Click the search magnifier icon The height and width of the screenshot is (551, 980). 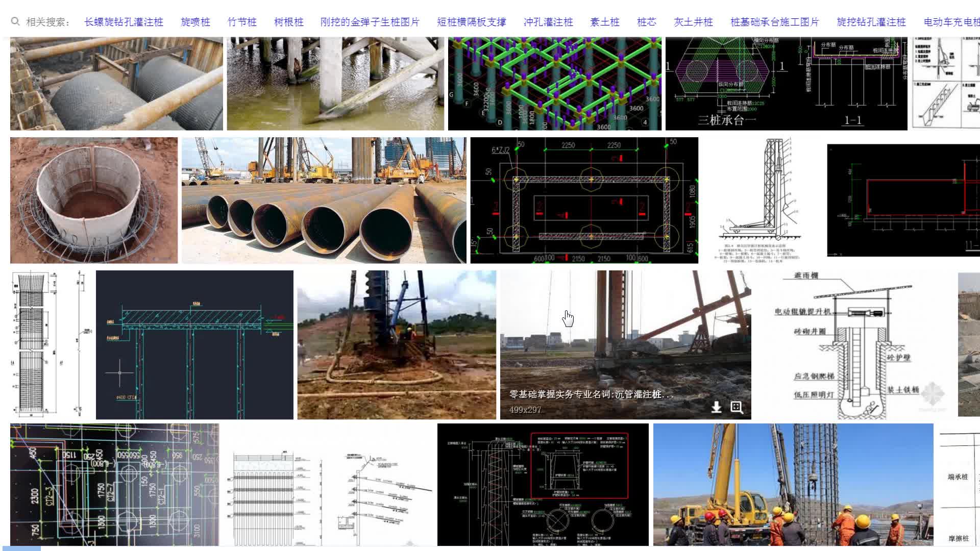tap(15, 21)
